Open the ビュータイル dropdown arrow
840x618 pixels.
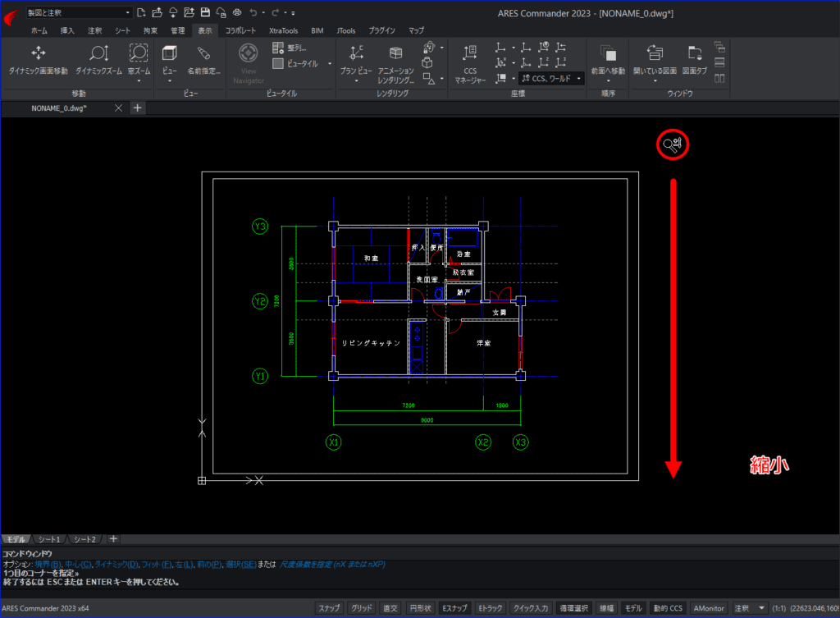(x=330, y=64)
